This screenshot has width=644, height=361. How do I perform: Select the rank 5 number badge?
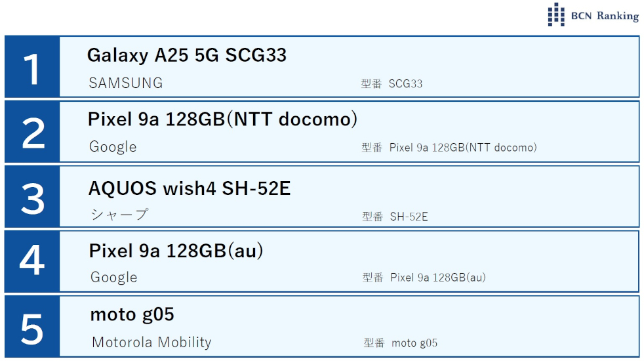point(32,326)
